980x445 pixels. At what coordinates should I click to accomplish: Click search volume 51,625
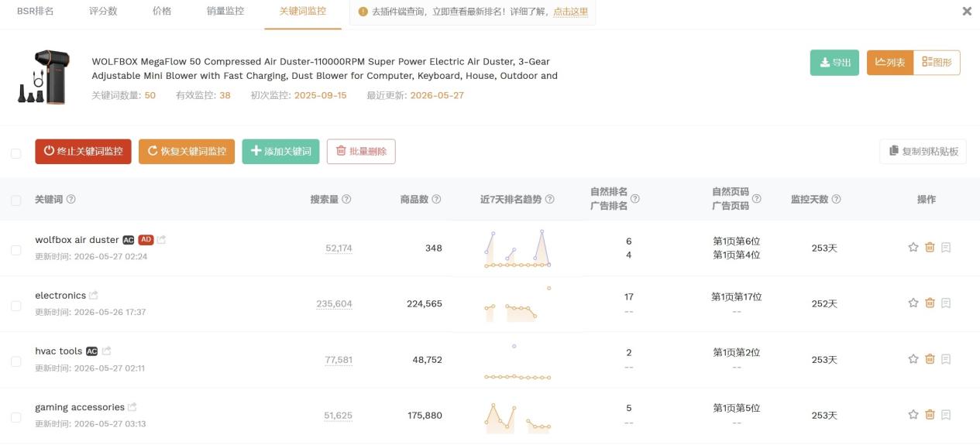(x=339, y=416)
